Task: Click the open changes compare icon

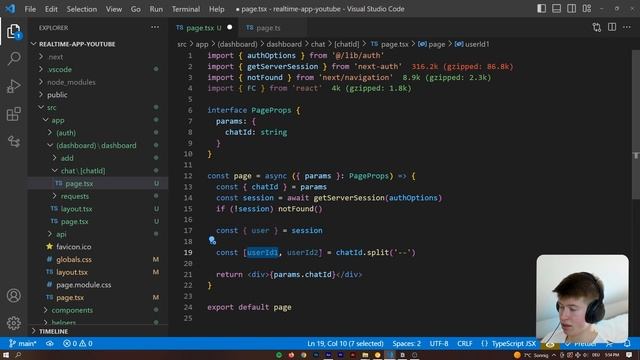Action: pos(597,27)
